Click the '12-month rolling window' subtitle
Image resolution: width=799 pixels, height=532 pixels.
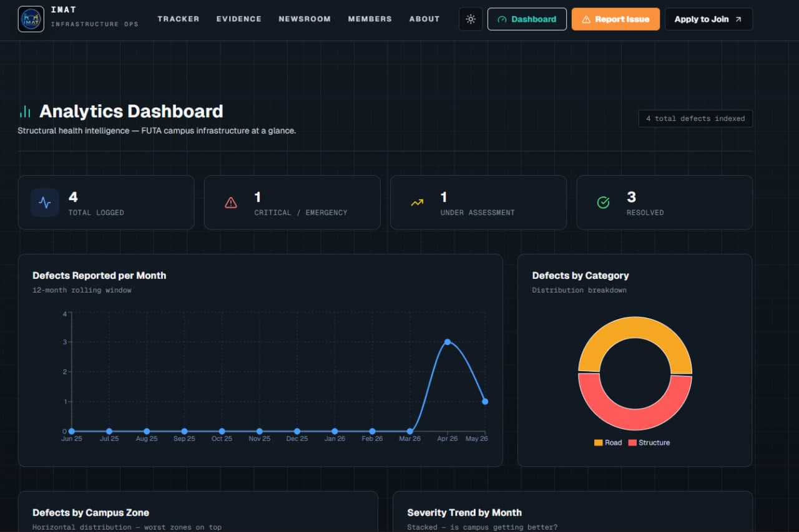(82, 290)
